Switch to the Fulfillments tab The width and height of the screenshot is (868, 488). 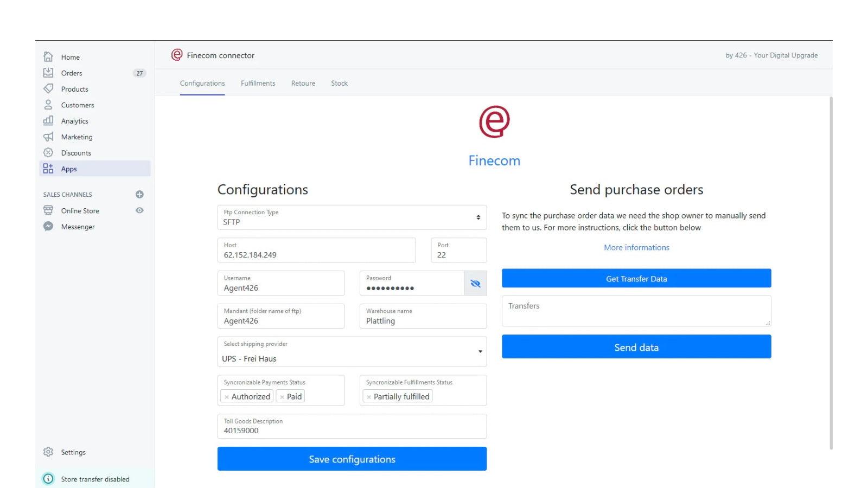click(x=258, y=83)
